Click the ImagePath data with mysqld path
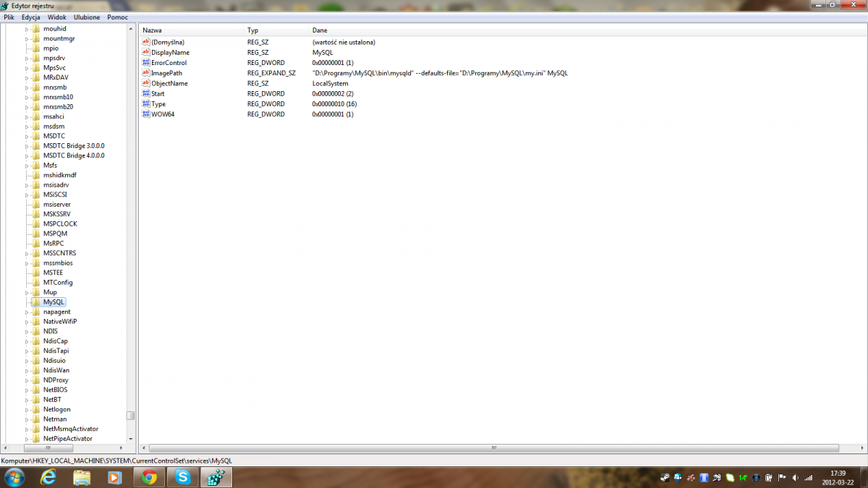This screenshot has width=868, height=488. [440, 73]
